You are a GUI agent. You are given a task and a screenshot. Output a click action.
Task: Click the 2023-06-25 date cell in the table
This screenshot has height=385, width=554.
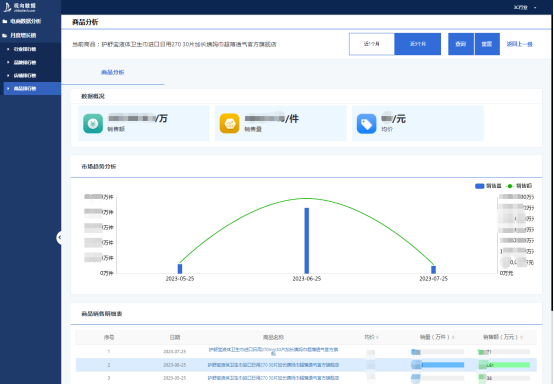coord(175,365)
